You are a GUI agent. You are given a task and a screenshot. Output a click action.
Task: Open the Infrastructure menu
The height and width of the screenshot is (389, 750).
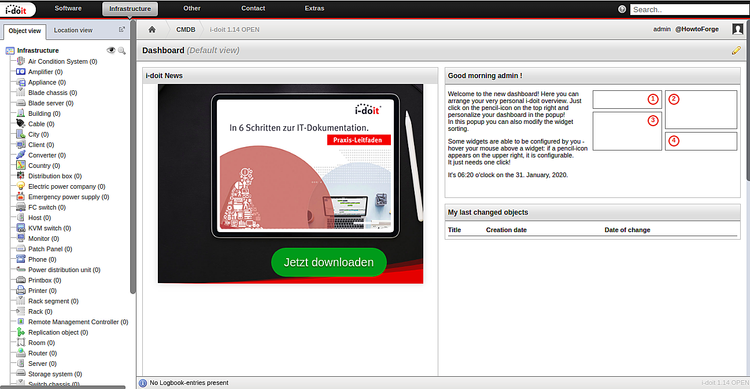click(x=130, y=9)
